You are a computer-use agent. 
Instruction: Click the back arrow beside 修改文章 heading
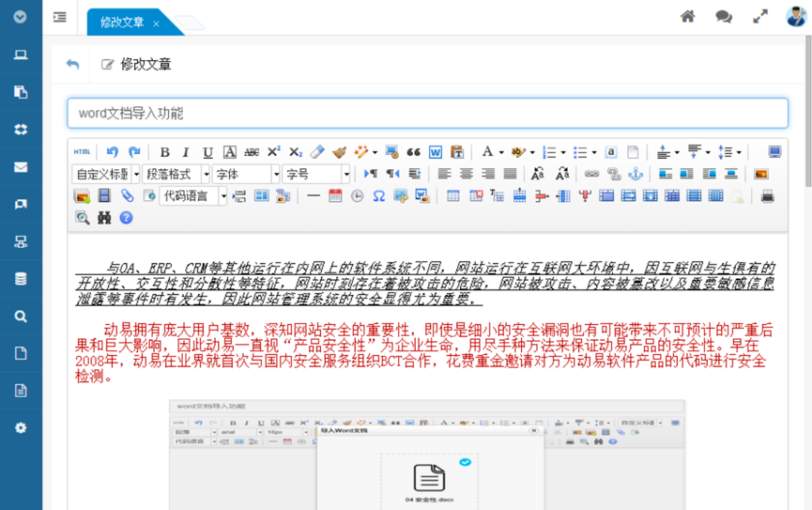point(73,65)
